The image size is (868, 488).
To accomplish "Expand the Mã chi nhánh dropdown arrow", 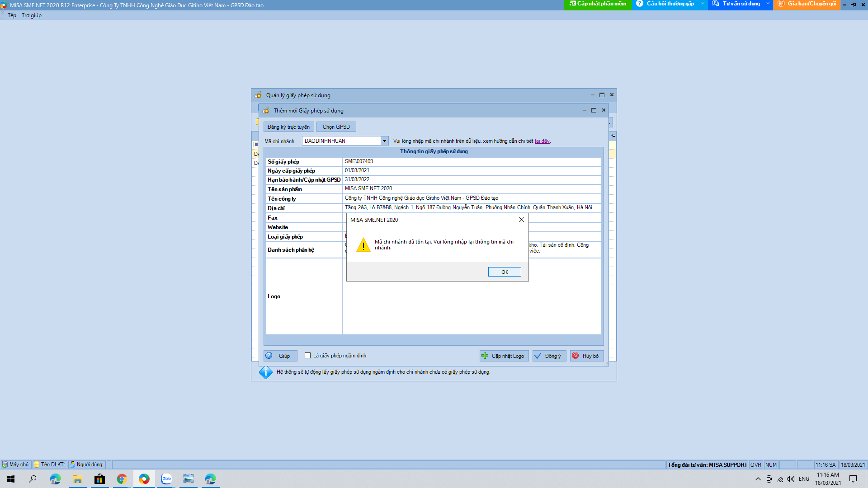I will pyautogui.click(x=384, y=141).
